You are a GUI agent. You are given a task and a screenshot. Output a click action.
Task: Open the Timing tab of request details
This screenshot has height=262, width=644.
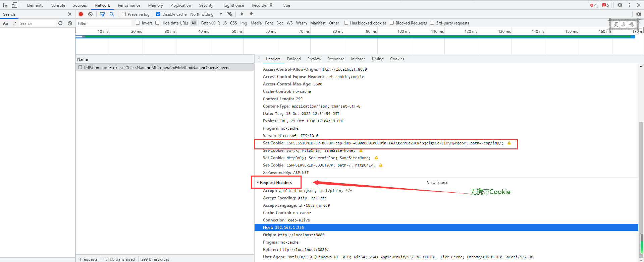click(x=377, y=59)
